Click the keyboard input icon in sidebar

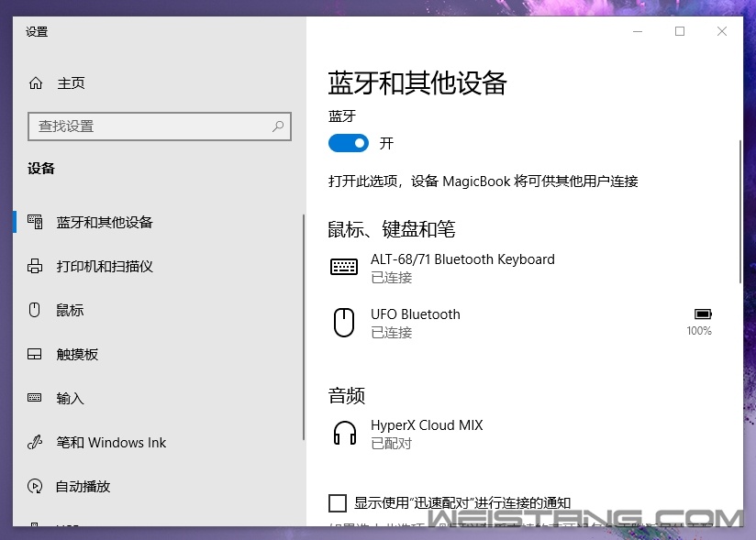click(34, 397)
